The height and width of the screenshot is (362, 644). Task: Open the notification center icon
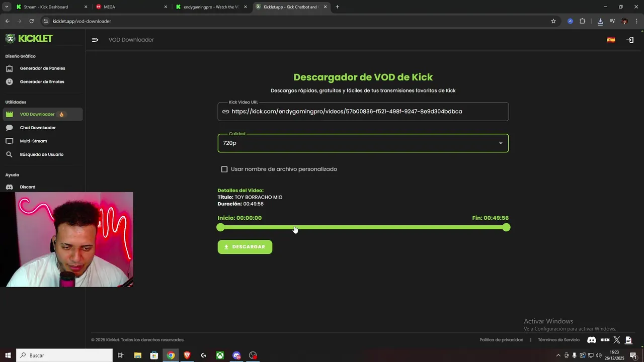tap(633, 355)
